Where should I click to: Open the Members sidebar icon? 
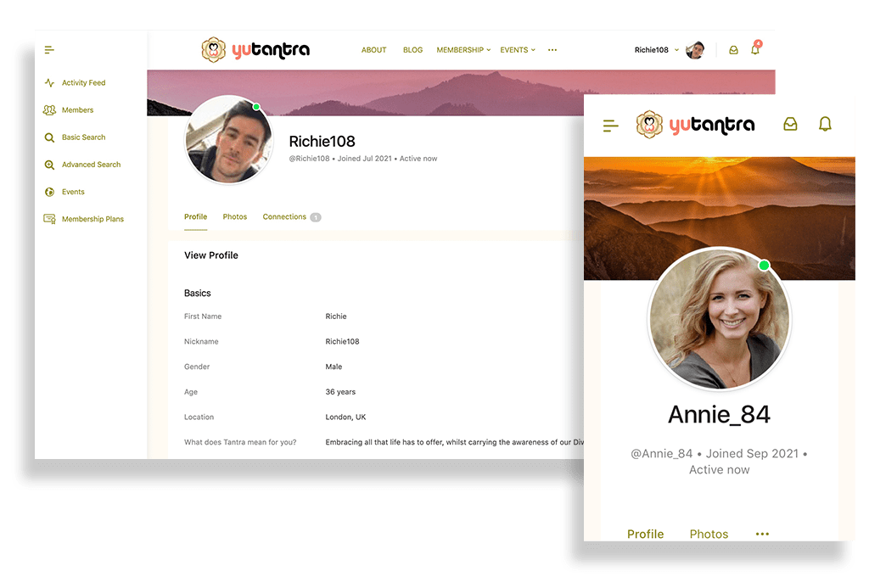click(49, 110)
